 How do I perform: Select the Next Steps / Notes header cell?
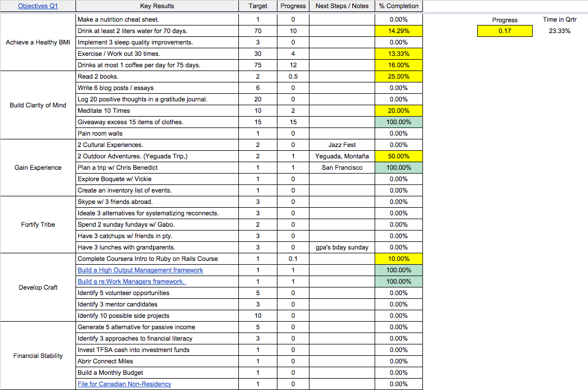[342, 6]
